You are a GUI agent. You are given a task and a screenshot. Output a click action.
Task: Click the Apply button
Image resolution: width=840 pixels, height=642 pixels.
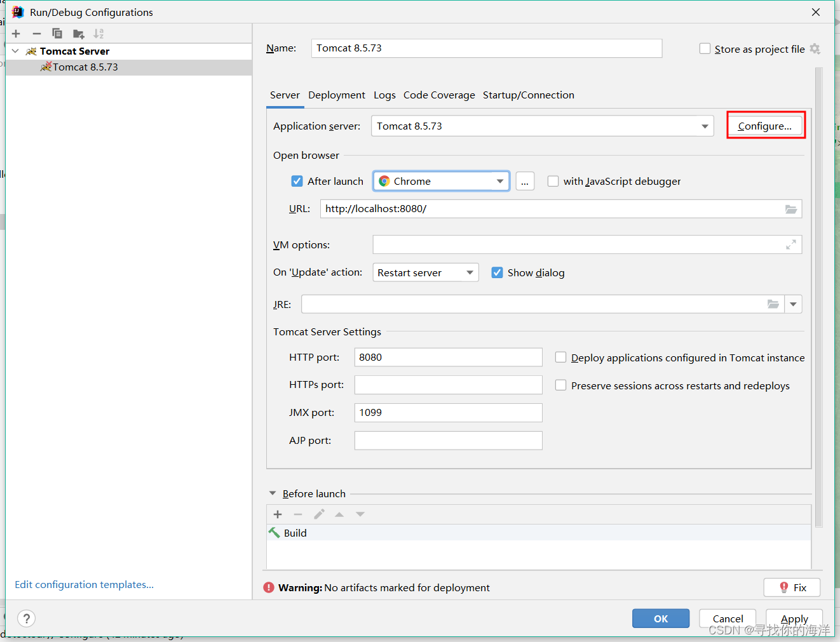pyautogui.click(x=794, y=619)
